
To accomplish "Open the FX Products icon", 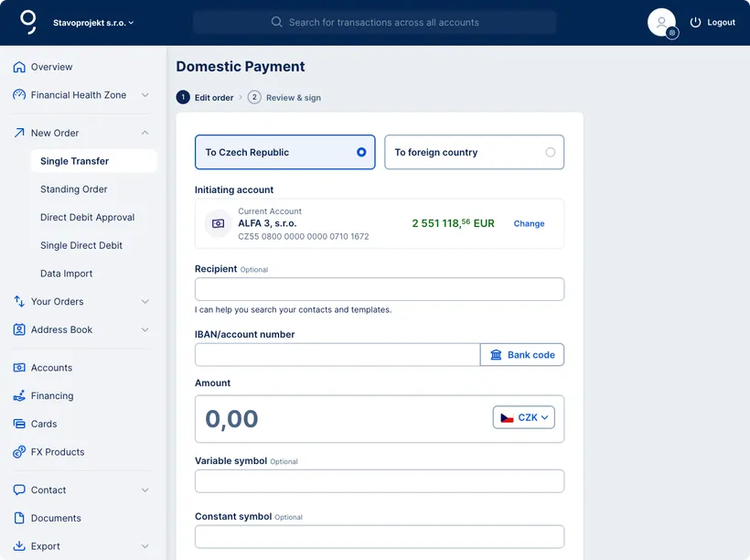I will [x=18, y=451].
